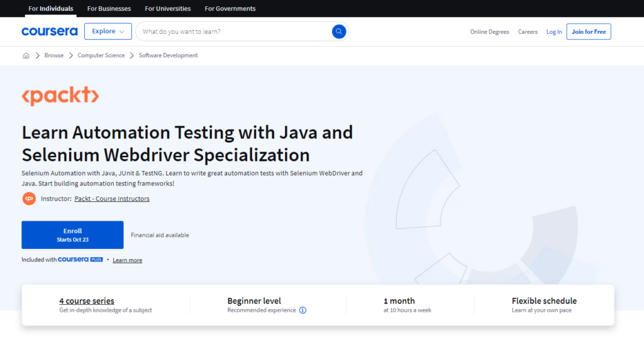Click Log In
644x342 pixels.
coord(554,31)
